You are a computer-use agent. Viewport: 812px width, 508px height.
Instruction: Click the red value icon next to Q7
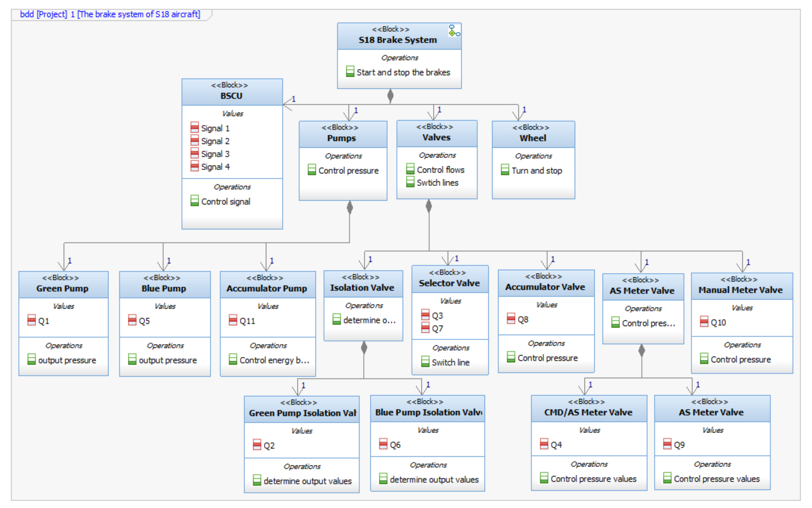[x=425, y=328]
